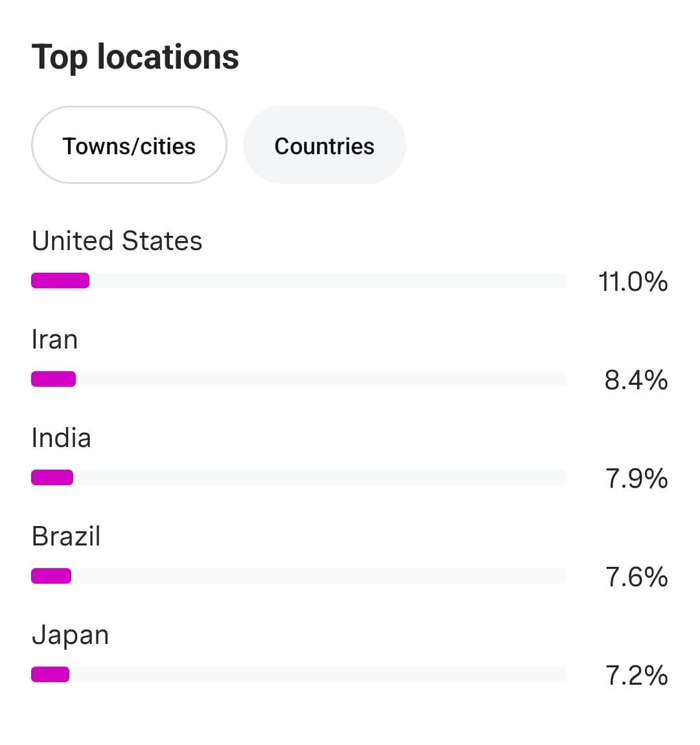Viewport: 700px width, 745px height.
Task: Switch to the Towns/cities tab
Action: (x=129, y=145)
